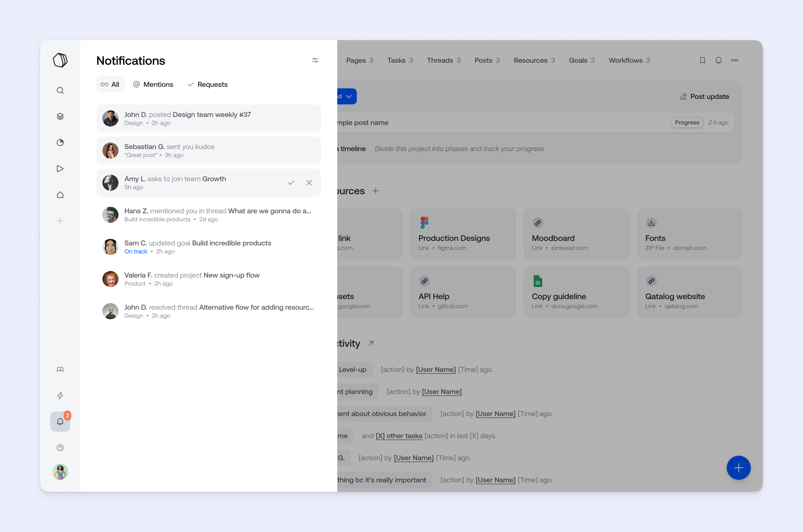Click the people icon in the lower sidebar
This screenshot has width=803, height=532.
pyautogui.click(x=60, y=369)
